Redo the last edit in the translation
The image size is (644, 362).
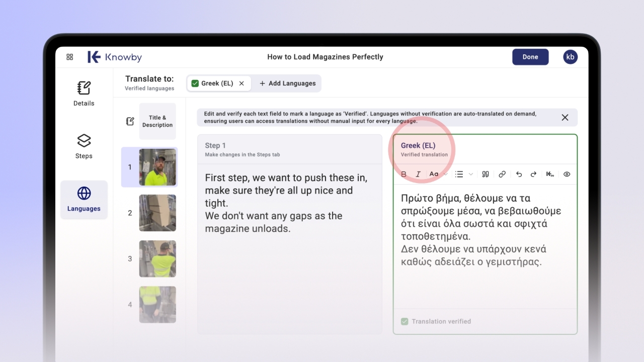(533, 174)
